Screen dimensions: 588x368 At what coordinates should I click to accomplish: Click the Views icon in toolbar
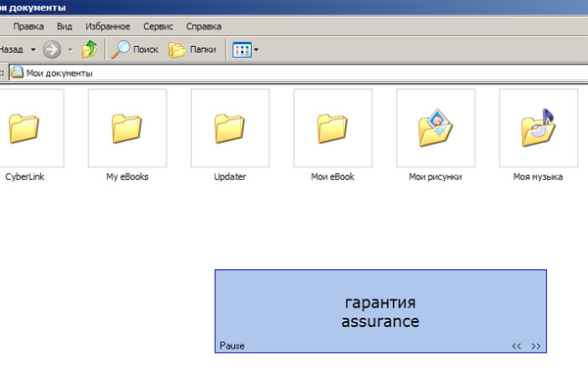[x=242, y=49]
